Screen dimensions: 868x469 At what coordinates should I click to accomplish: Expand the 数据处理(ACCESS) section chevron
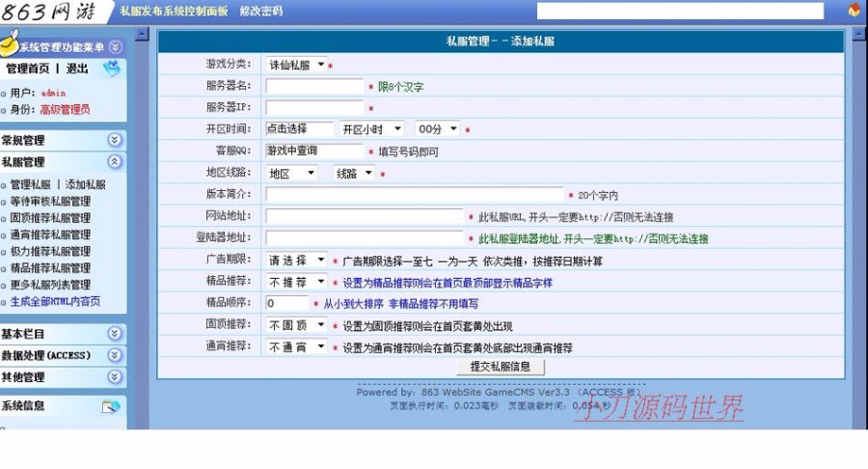(x=115, y=355)
